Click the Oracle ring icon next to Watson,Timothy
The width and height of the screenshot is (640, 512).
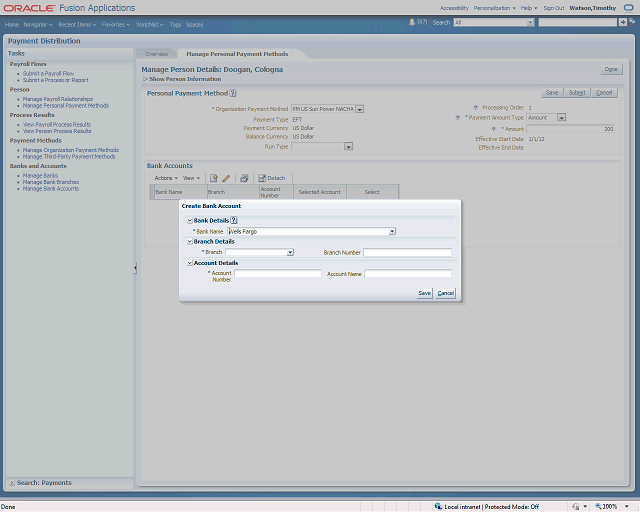coord(629,8)
